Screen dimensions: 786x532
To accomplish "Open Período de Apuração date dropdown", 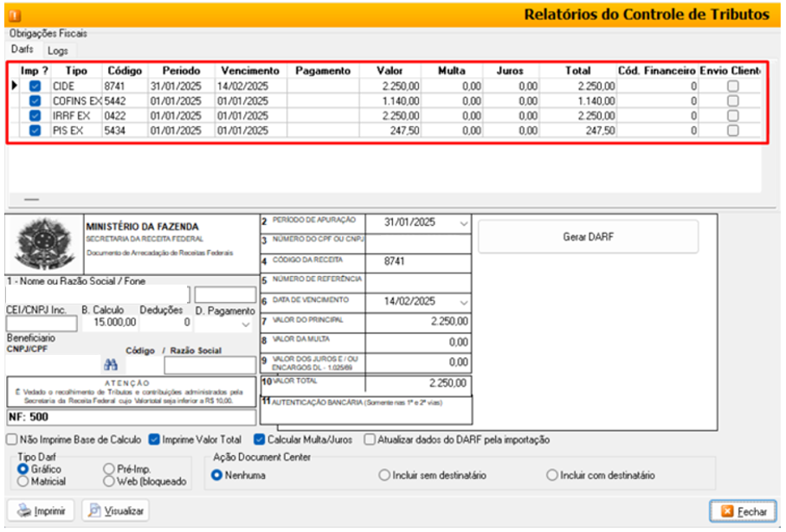I will pos(464,223).
